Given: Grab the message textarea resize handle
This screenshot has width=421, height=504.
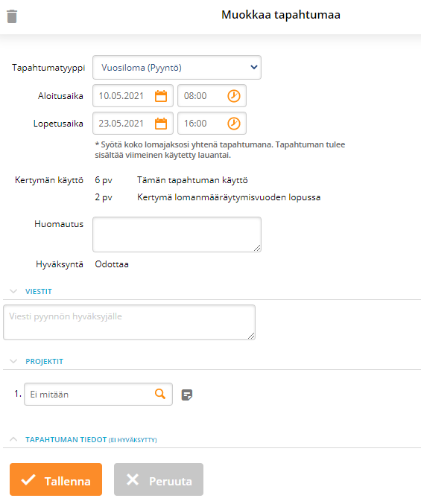Looking at the screenshot, I should click(x=251, y=336).
